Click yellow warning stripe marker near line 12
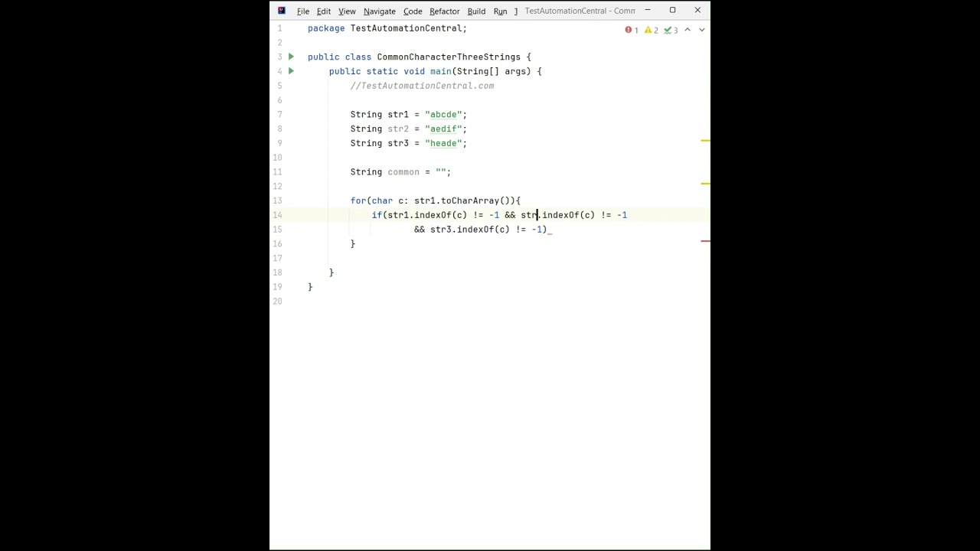980x551 pixels. [x=705, y=184]
